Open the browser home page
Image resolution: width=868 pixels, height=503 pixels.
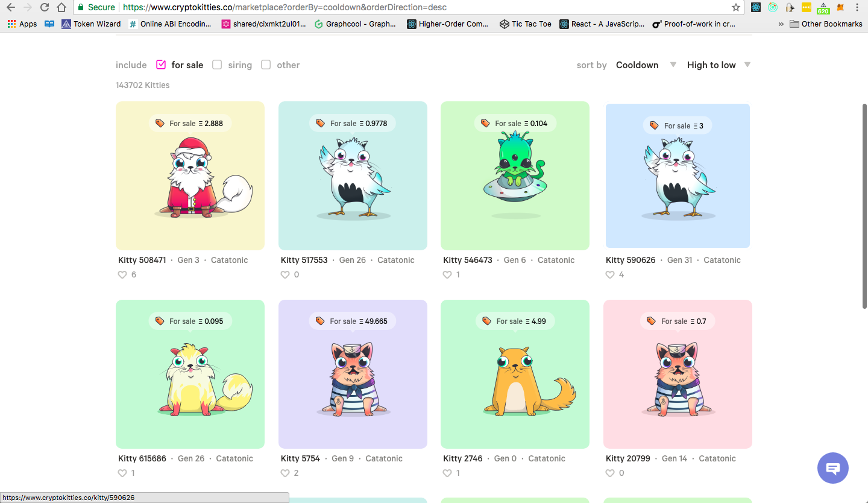pos(61,7)
